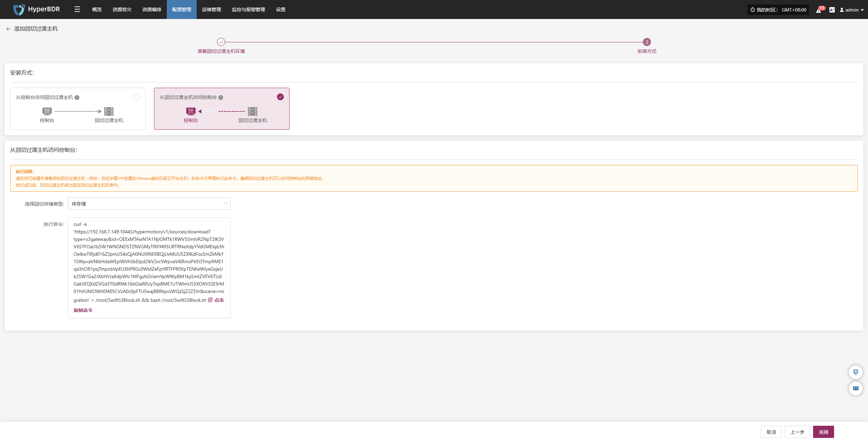Open the alert notifications bell
Image resolution: width=868 pixels, height=442 pixels.
coord(818,10)
